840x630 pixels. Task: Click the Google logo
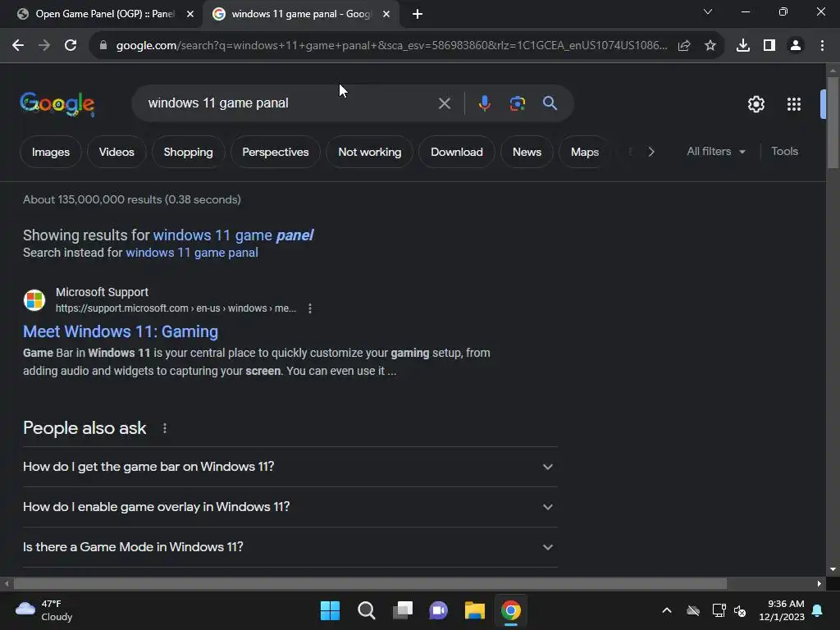coord(57,104)
